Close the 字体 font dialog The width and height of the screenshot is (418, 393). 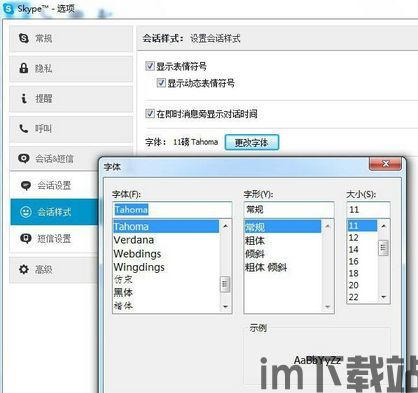[386, 164]
